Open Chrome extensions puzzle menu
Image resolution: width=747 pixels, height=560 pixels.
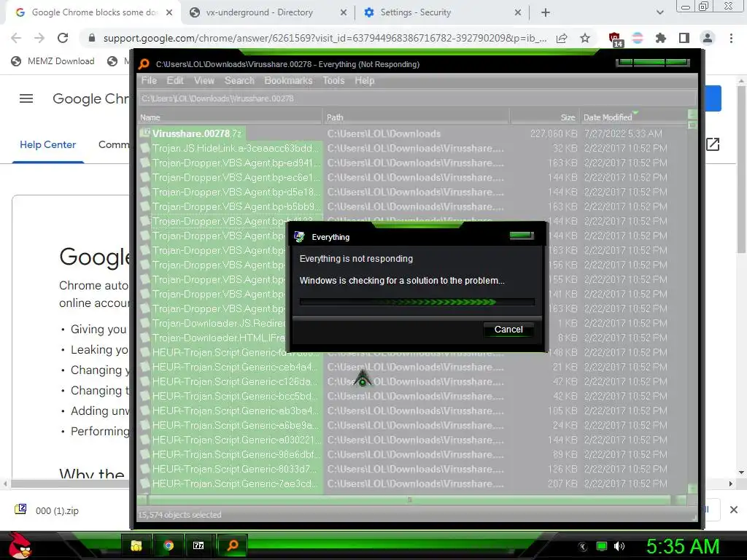coord(660,38)
